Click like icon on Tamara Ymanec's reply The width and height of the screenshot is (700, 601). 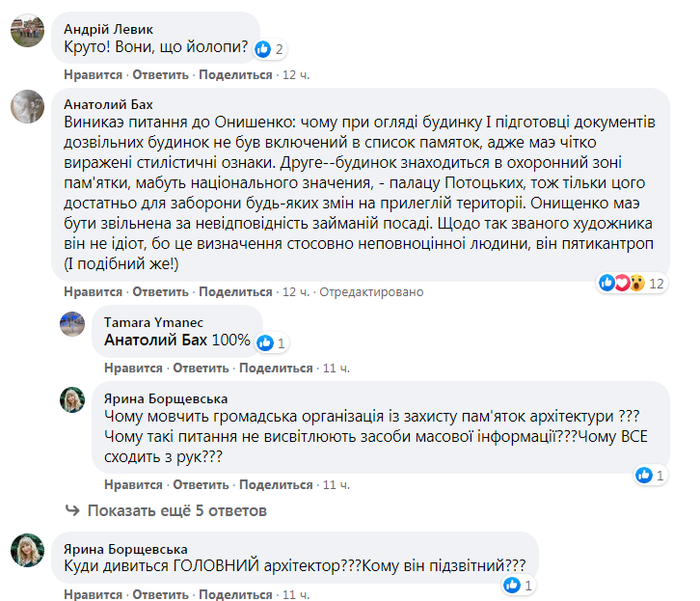(264, 341)
